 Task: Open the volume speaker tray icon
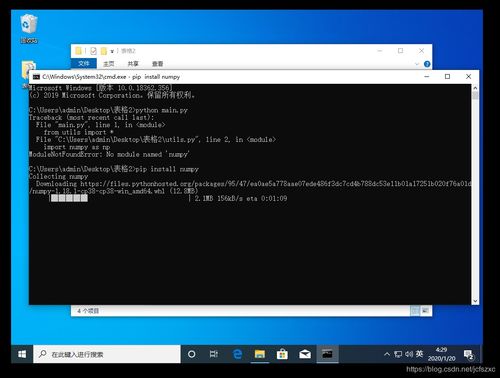tap(409, 354)
